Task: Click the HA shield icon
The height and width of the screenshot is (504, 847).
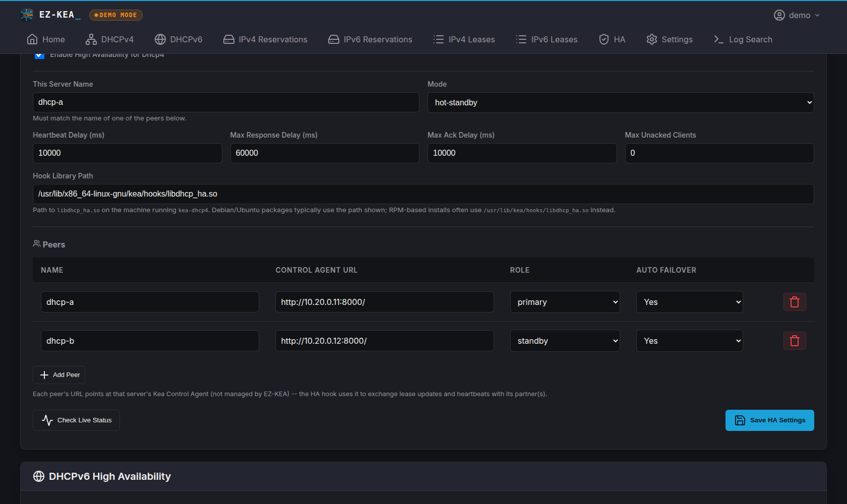Action: (604, 39)
